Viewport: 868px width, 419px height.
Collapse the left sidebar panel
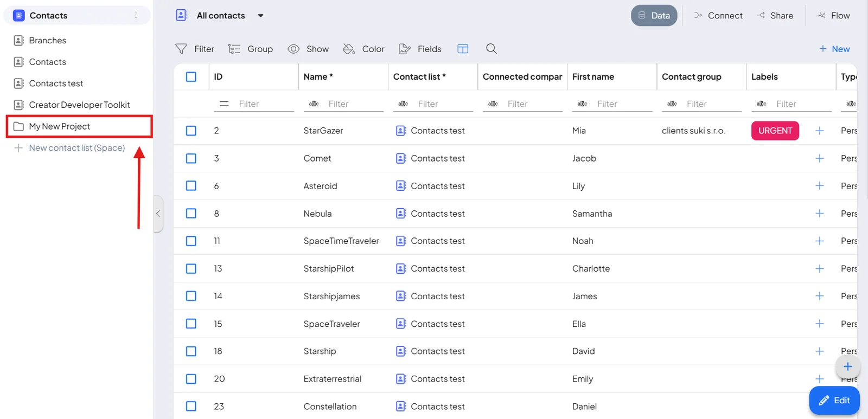click(158, 214)
